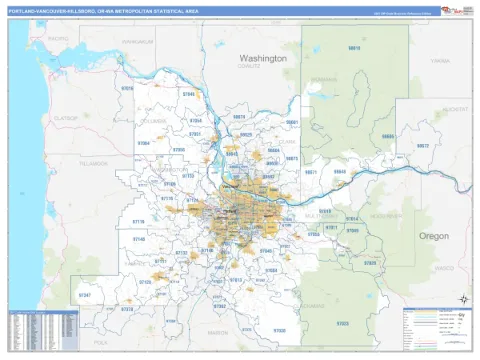This screenshot has height=360, width=480.
Task: Click ZIP code 97045 label
Action: click(x=266, y=251)
